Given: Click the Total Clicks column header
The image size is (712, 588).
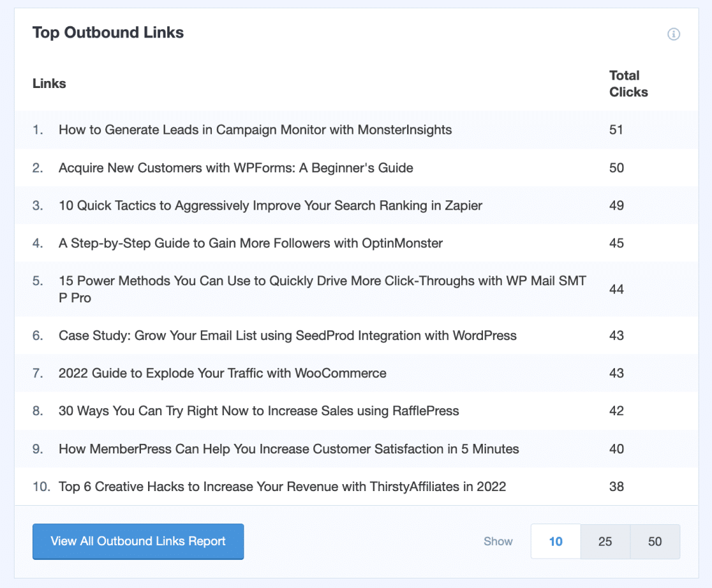Looking at the screenshot, I should 628,84.
